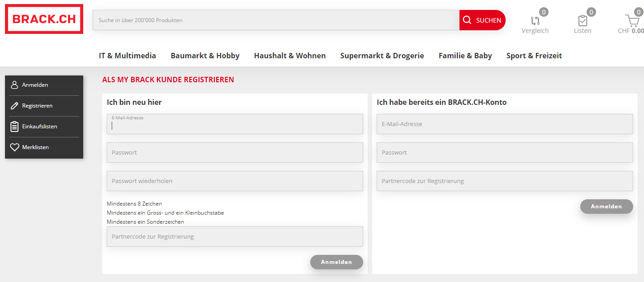Click the BRACK.CH logo
This screenshot has width=644, height=282.
(44, 19)
